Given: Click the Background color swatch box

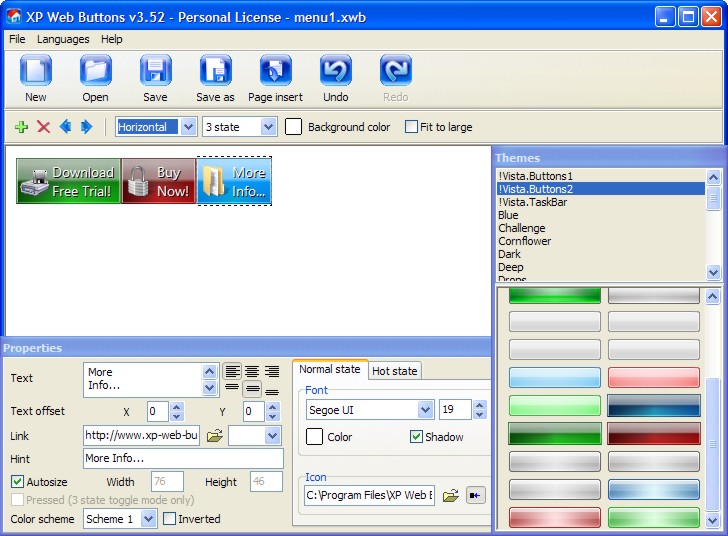Looking at the screenshot, I should pyautogui.click(x=294, y=127).
